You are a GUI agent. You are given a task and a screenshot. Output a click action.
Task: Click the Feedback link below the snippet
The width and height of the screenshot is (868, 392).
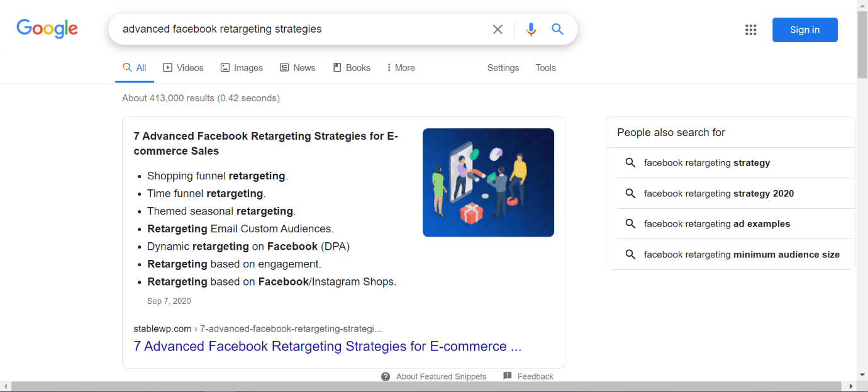(535, 376)
